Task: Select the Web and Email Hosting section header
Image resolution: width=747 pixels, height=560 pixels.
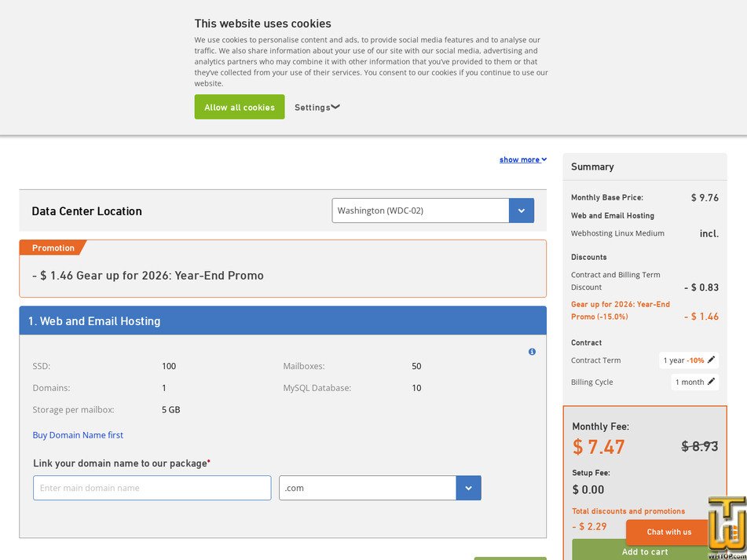Action: (96, 320)
